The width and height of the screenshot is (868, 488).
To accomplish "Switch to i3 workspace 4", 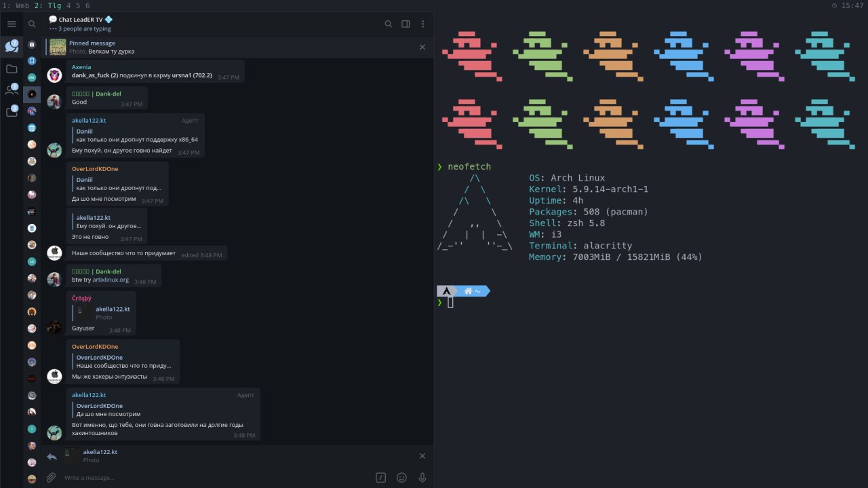I will pyautogui.click(x=68, y=5).
